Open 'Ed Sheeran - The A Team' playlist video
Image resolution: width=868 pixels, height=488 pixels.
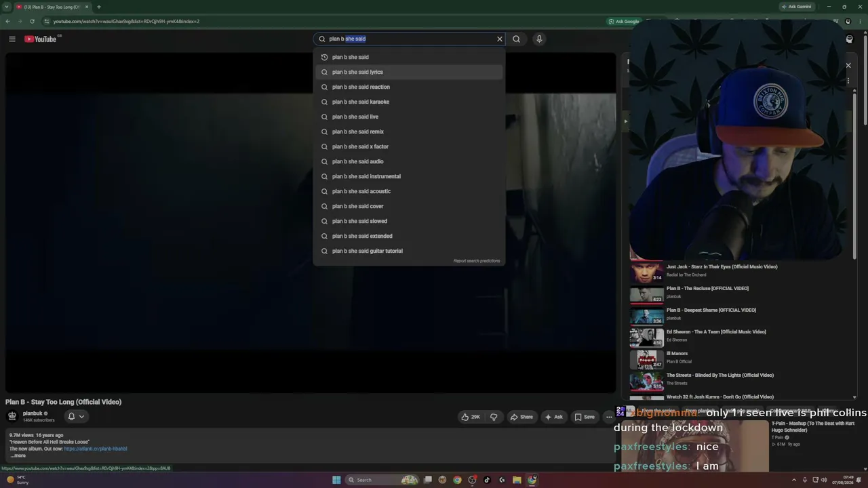(x=716, y=332)
